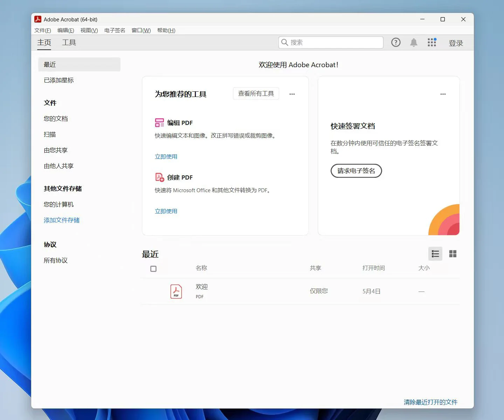Switch recent files to thumbnail grid view
The image size is (504, 420).
click(x=453, y=254)
